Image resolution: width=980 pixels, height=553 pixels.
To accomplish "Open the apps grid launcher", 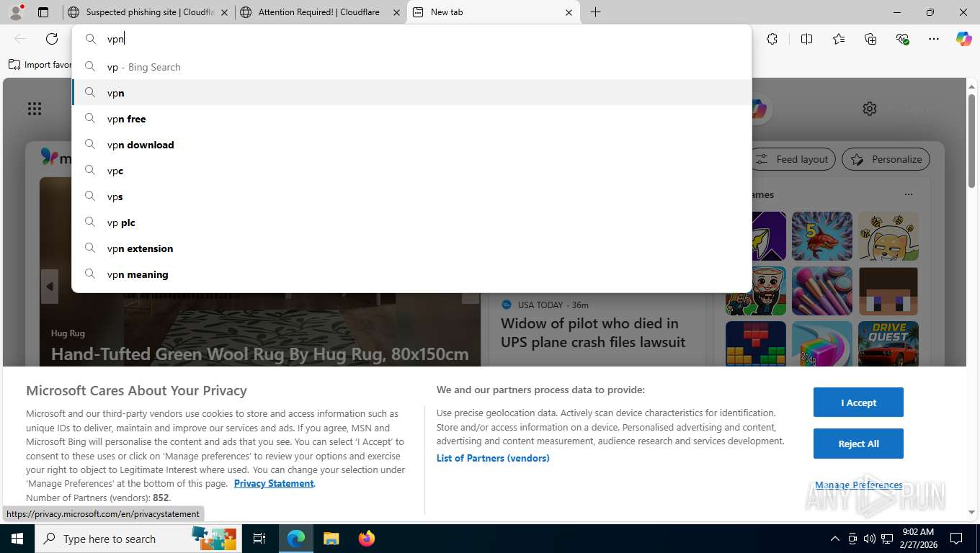I will tap(35, 109).
